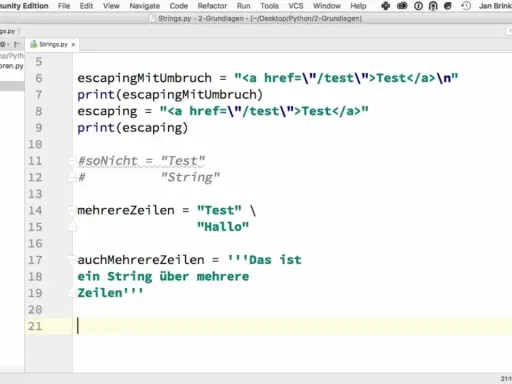Open the Run menu
Image resolution: width=512 pixels, height=384 pixels.
(243, 6)
